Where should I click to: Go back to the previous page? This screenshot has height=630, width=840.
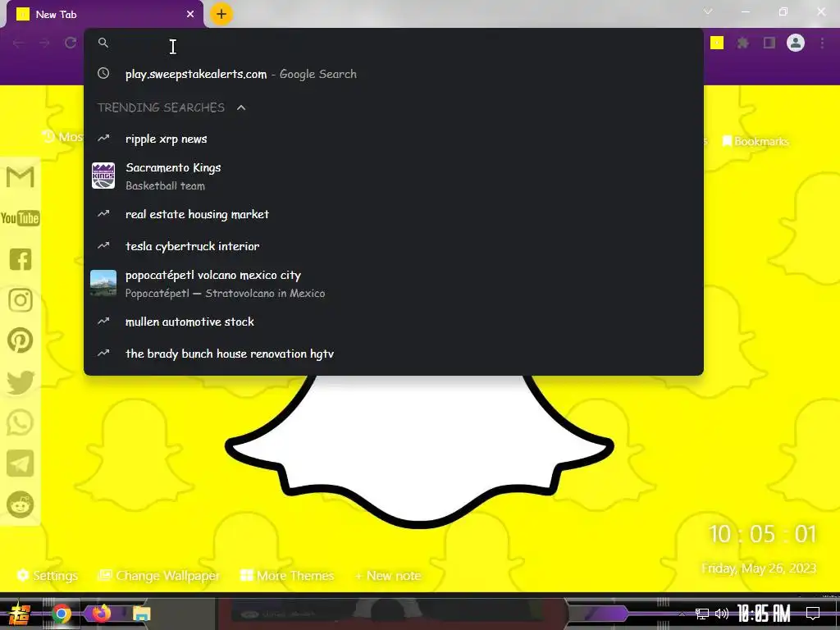[18, 43]
